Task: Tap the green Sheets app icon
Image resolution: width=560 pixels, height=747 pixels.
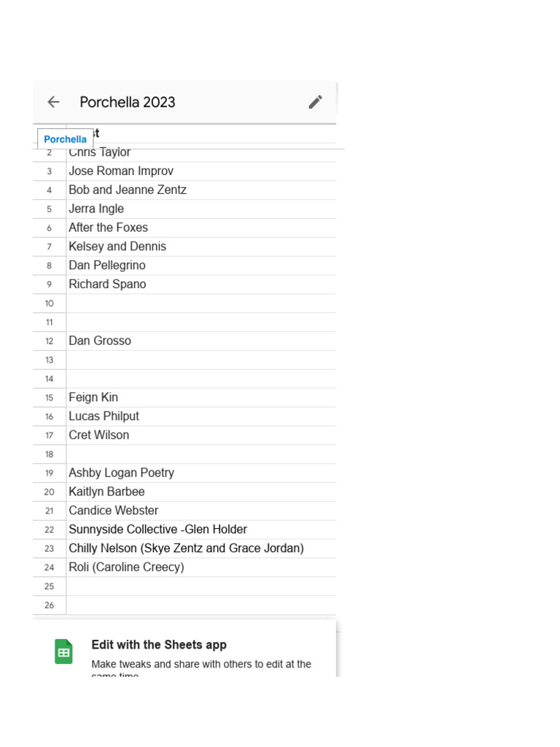Action: [x=64, y=651]
